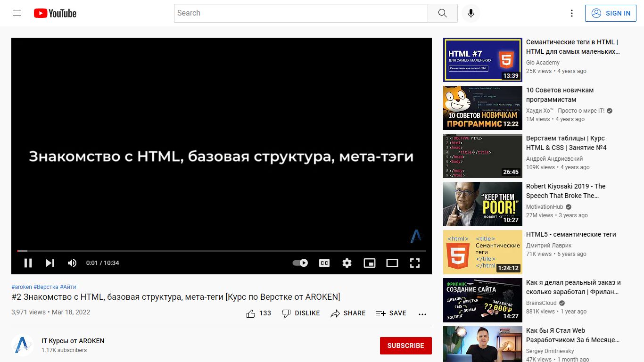Open Как бы Я Стал Web title
This screenshot has height=362, width=644.
click(573, 335)
